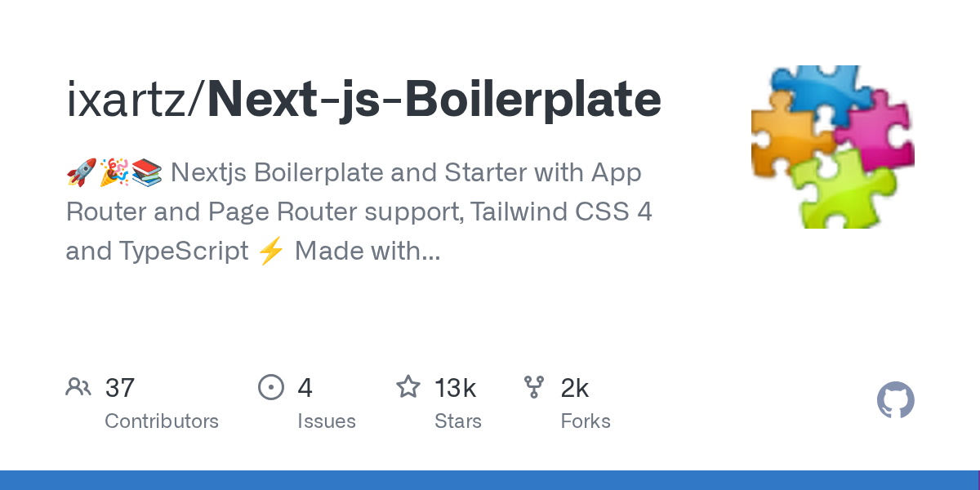Click the stacked books emoji
Image resolution: width=980 pixels, height=490 pixels.
point(147,173)
